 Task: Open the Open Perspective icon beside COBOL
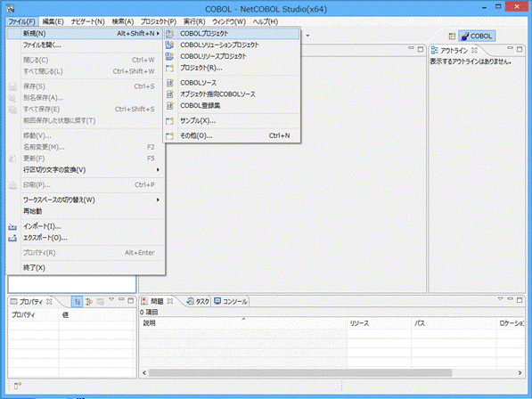[x=452, y=36]
